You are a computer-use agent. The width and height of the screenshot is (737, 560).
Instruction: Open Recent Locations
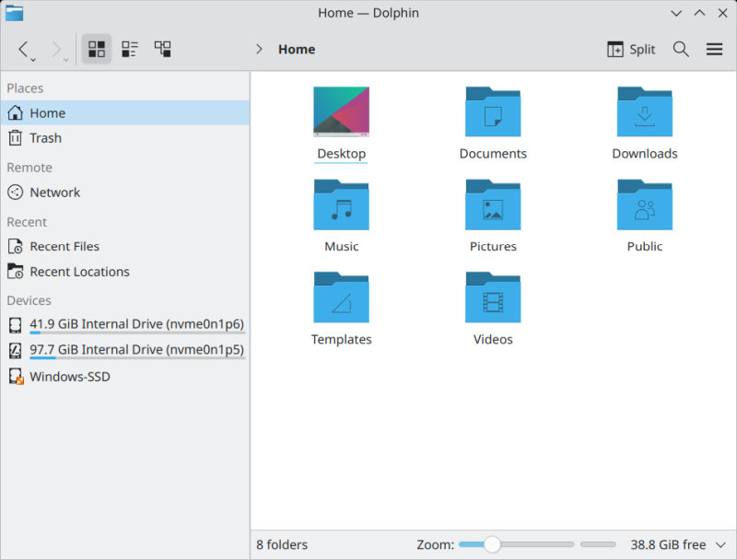(x=77, y=271)
